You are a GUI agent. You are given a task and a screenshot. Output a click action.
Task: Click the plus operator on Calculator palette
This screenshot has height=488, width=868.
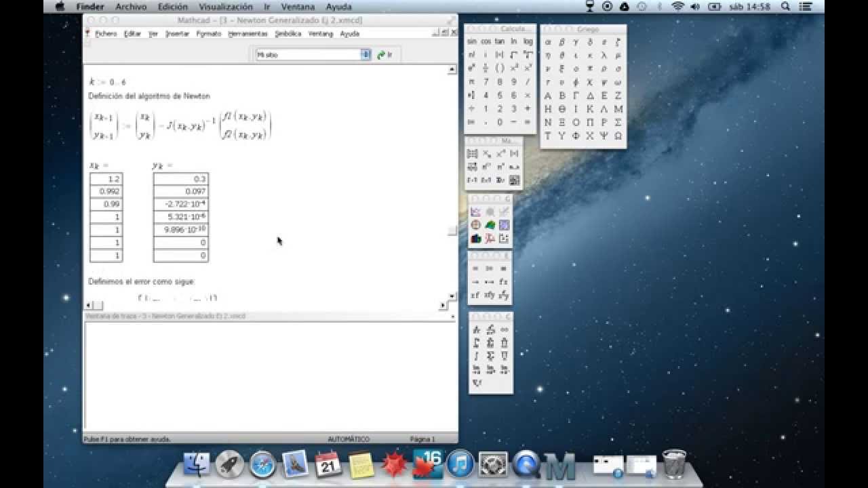528,108
